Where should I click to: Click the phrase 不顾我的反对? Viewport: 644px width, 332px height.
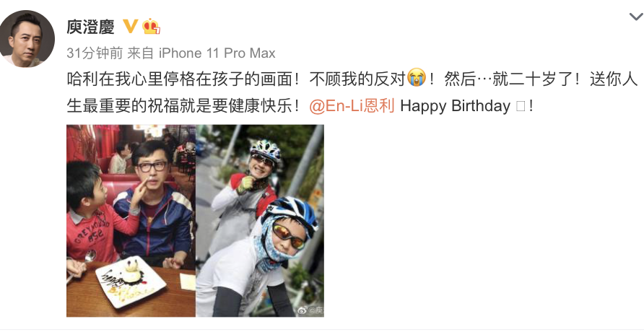click(x=357, y=79)
